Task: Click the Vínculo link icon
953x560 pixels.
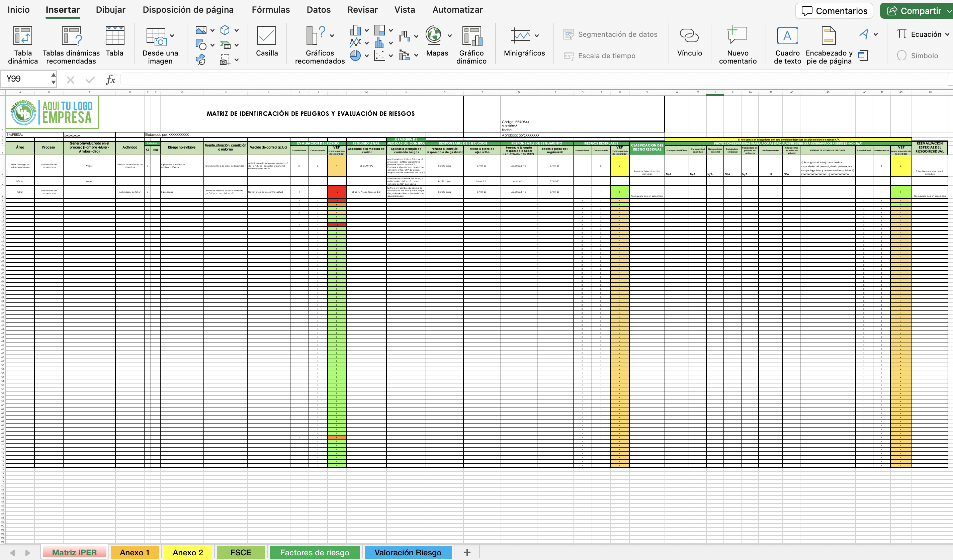Action: (689, 36)
